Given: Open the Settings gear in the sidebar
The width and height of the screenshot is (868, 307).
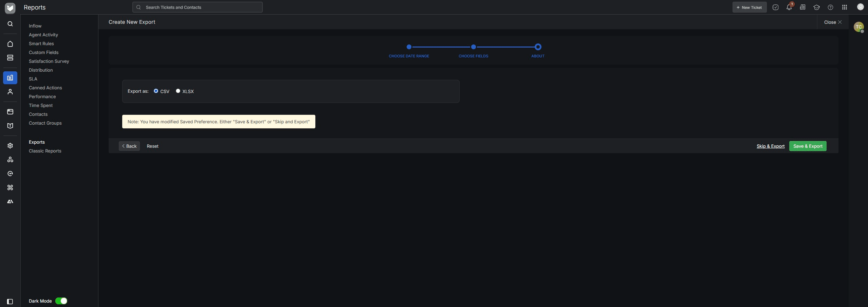Looking at the screenshot, I should click(x=10, y=145).
